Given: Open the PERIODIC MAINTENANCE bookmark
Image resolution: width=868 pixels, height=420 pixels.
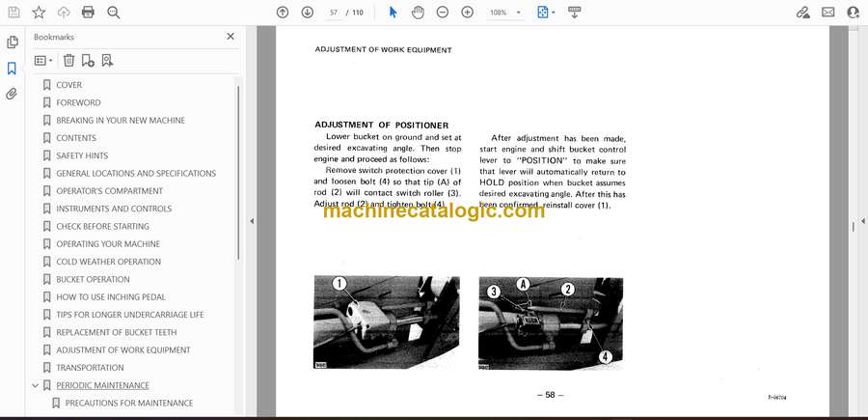Looking at the screenshot, I should (102, 385).
